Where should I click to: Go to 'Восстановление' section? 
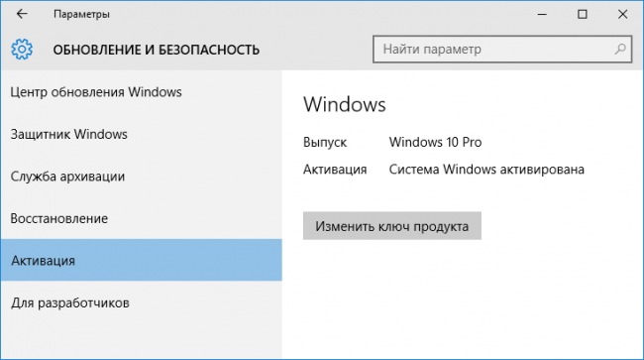[142, 218]
